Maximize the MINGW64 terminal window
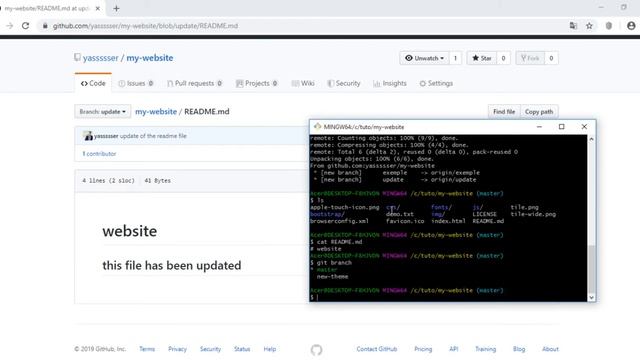This screenshot has width=640, height=360. pyautogui.click(x=562, y=127)
